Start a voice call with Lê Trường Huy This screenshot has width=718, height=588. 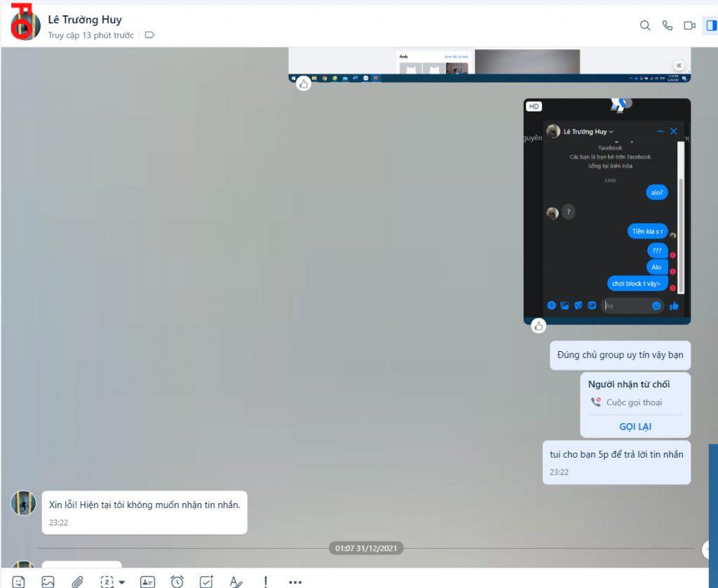point(668,26)
